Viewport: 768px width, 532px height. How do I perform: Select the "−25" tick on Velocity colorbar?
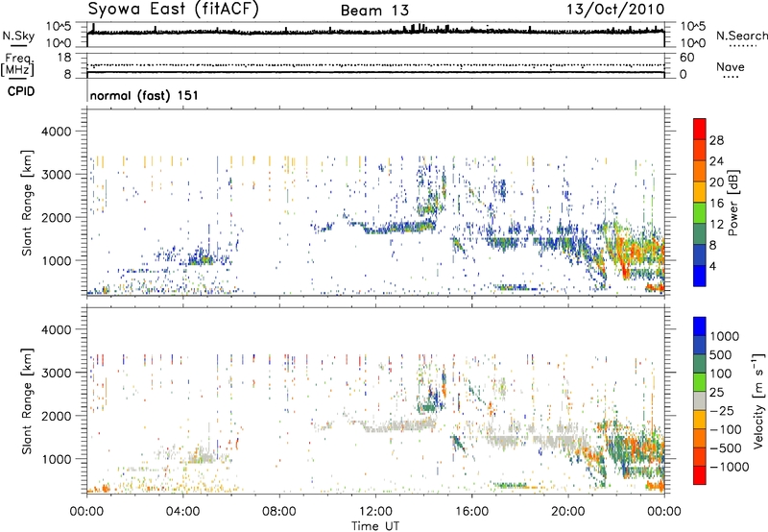722,410
